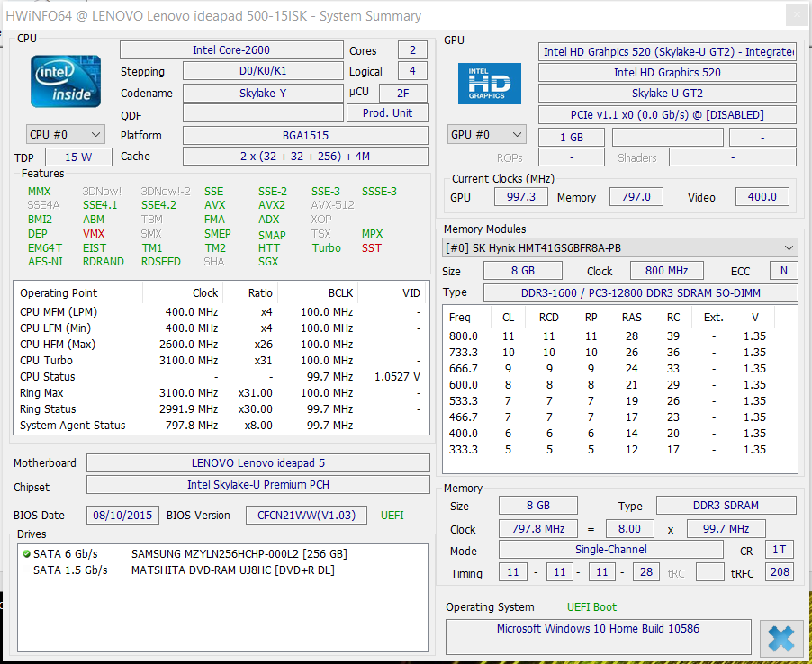
Task: Select the CPU Turbo row
Action: click(x=221, y=361)
